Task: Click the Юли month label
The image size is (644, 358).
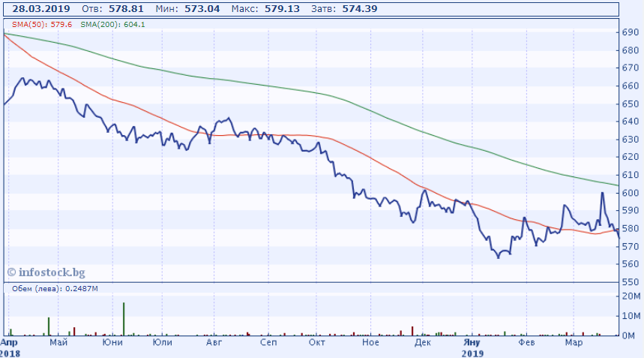Action: 162,342
